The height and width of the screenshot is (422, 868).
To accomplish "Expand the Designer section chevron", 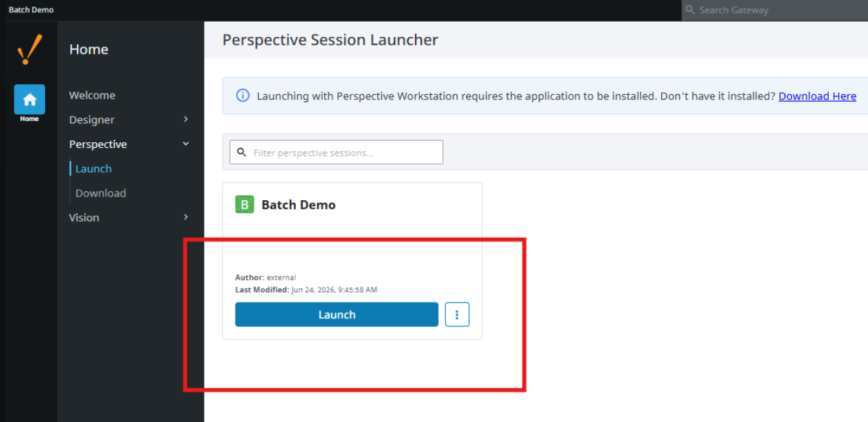I will click(x=186, y=119).
